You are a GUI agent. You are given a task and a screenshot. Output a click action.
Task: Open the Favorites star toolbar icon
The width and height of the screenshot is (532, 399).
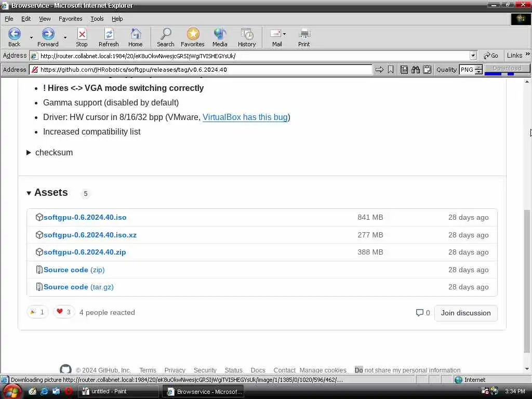pos(193,34)
